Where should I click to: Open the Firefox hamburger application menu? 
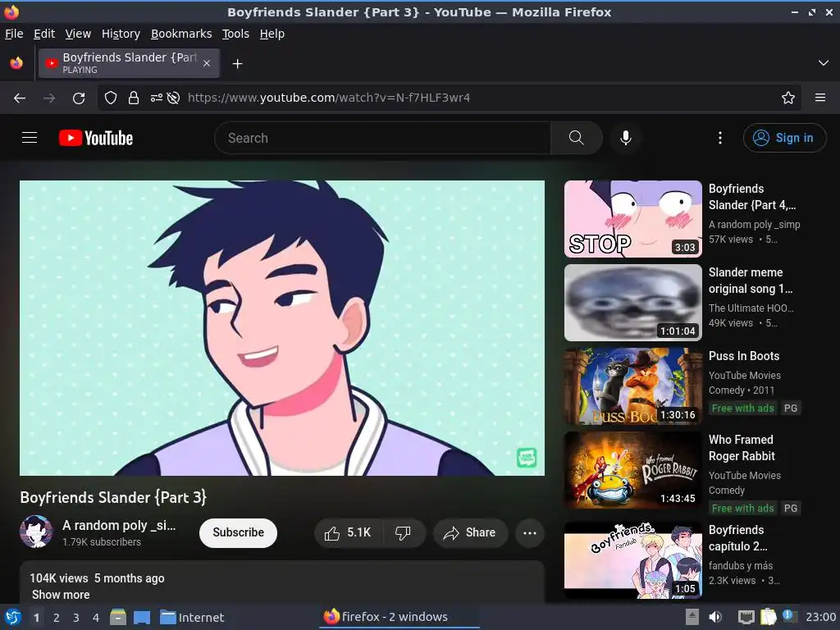click(x=820, y=98)
